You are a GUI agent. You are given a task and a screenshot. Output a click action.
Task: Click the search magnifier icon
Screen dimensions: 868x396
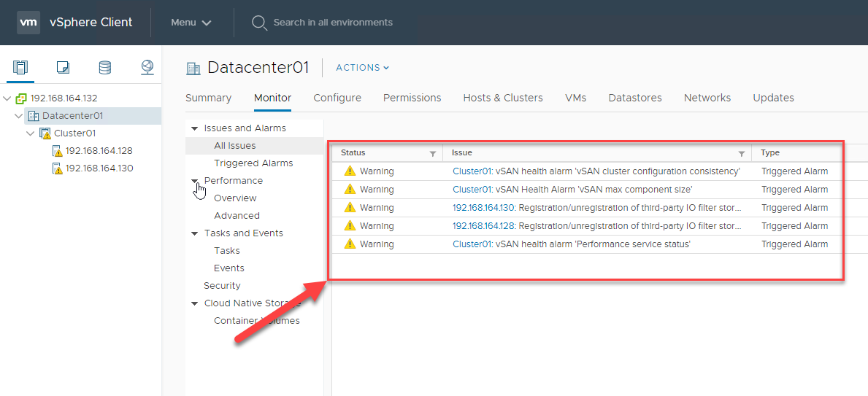click(x=259, y=23)
